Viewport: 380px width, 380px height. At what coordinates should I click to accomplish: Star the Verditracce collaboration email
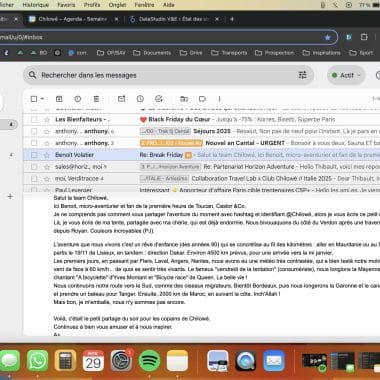(x=47, y=179)
